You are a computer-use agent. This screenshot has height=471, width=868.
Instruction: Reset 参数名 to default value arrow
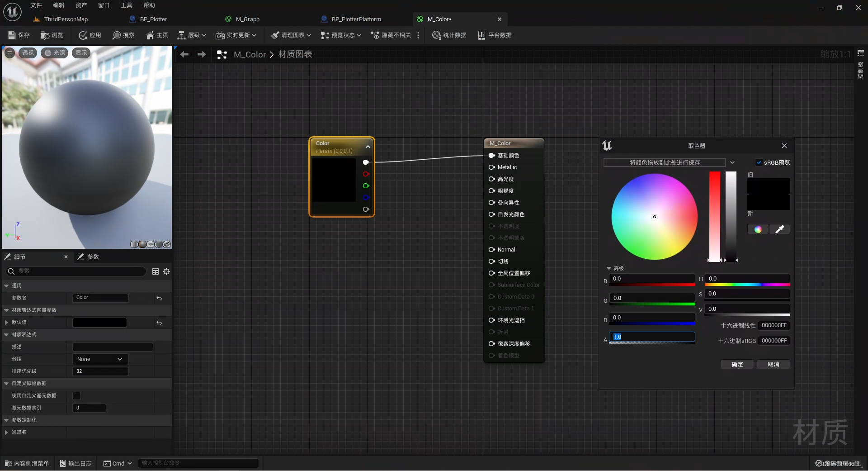[x=159, y=298]
